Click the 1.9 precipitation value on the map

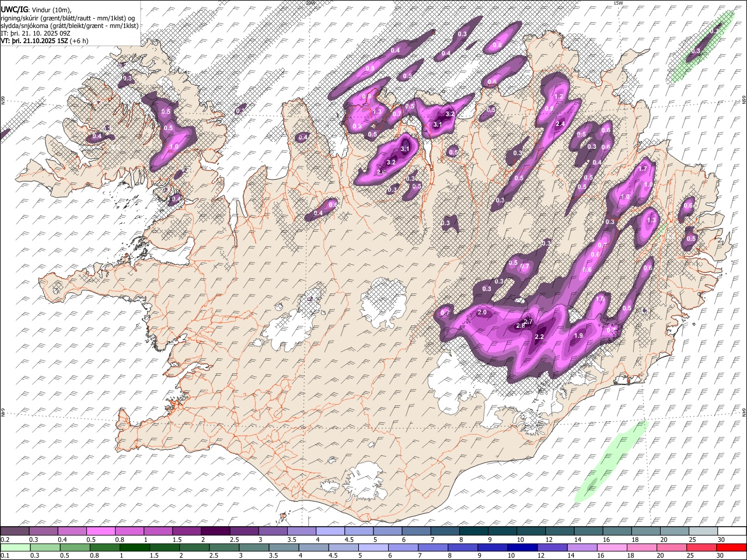point(579,335)
